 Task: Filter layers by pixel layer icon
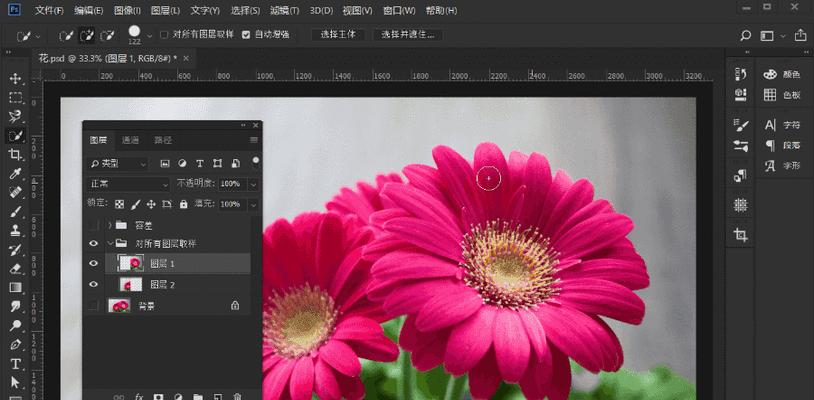coord(165,163)
